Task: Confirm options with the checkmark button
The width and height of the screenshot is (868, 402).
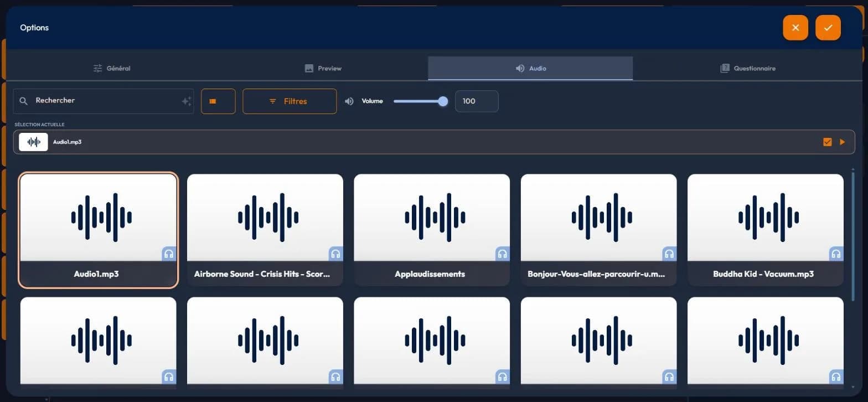Action: point(828,28)
